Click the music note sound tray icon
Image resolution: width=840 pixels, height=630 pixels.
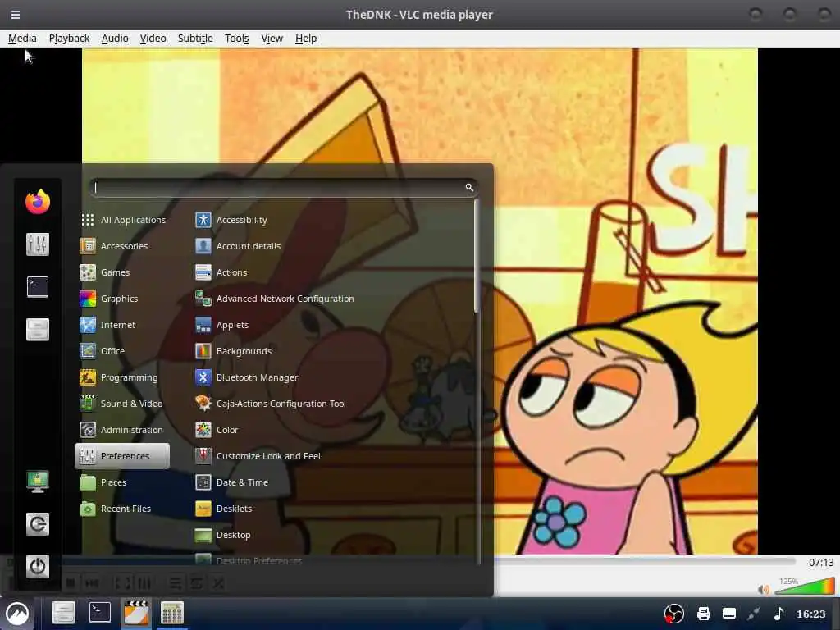coord(778,614)
